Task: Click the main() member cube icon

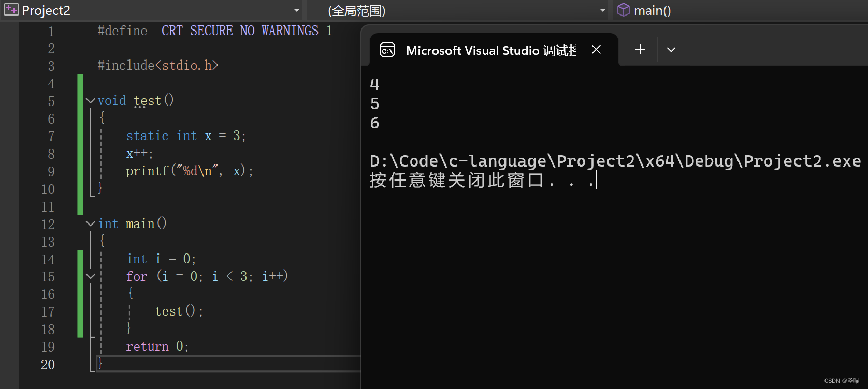Action: [624, 10]
